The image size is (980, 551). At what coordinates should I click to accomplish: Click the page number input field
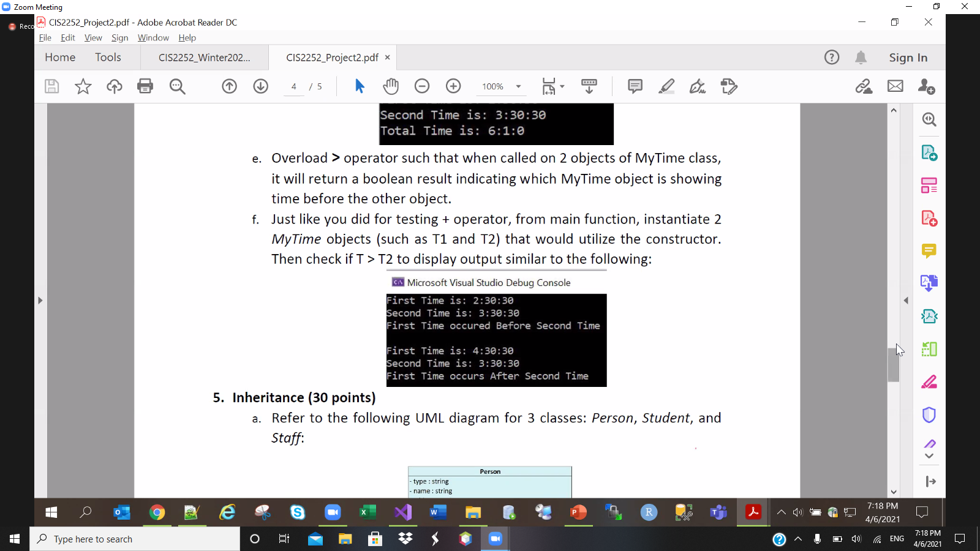tap(293, 86)
